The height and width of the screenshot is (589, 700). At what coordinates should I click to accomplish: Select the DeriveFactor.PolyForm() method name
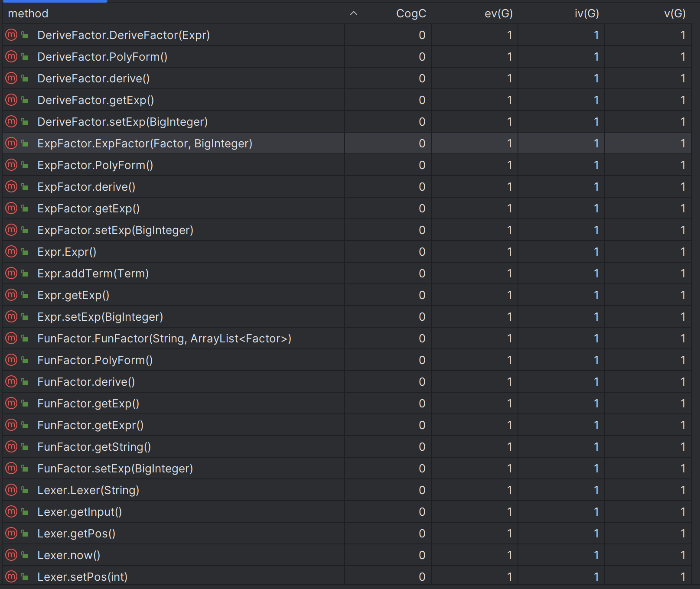click(102, 57)
